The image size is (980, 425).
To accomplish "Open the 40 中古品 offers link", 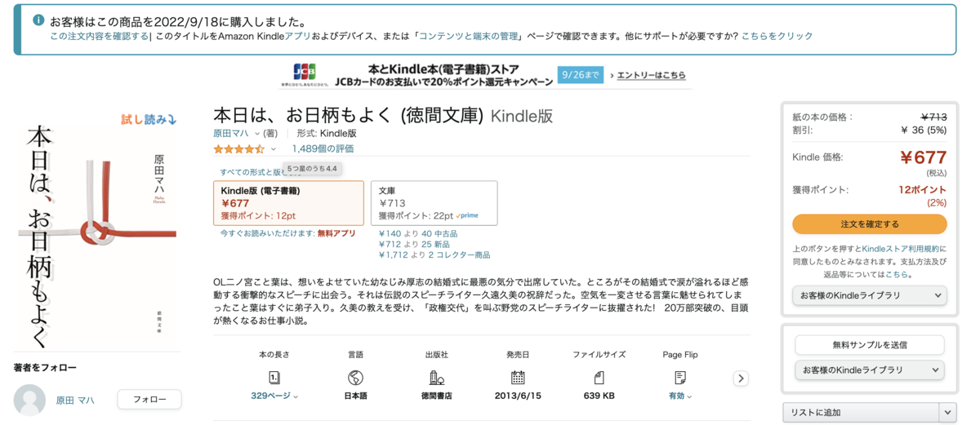I will [x=439, y=234].
